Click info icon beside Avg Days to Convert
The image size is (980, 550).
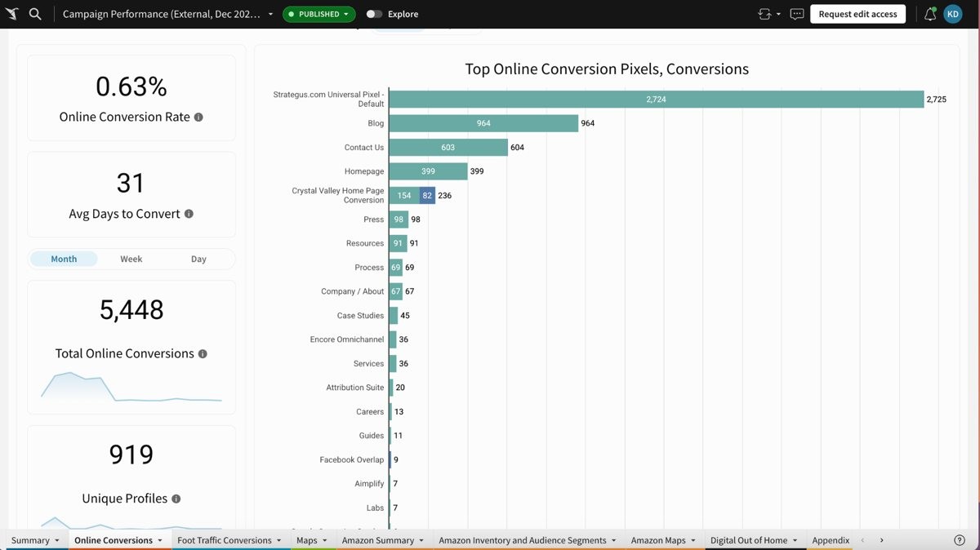click(x=189, y=214)
